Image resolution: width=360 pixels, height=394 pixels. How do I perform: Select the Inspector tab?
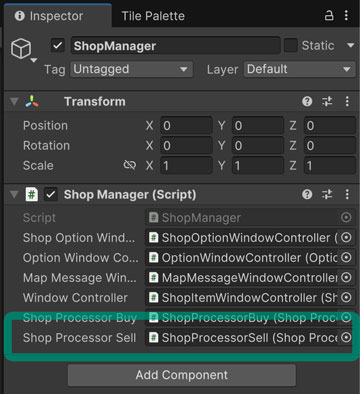(x=57, y=16)
